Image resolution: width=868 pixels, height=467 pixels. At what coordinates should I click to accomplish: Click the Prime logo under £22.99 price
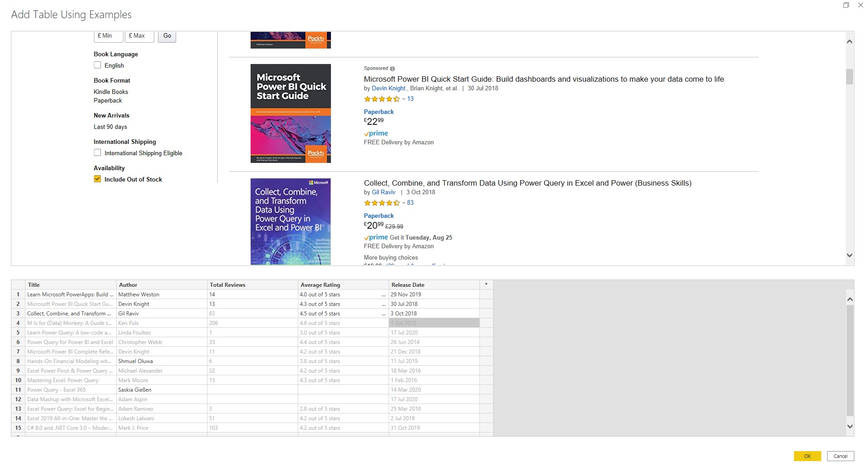[376, 133]
